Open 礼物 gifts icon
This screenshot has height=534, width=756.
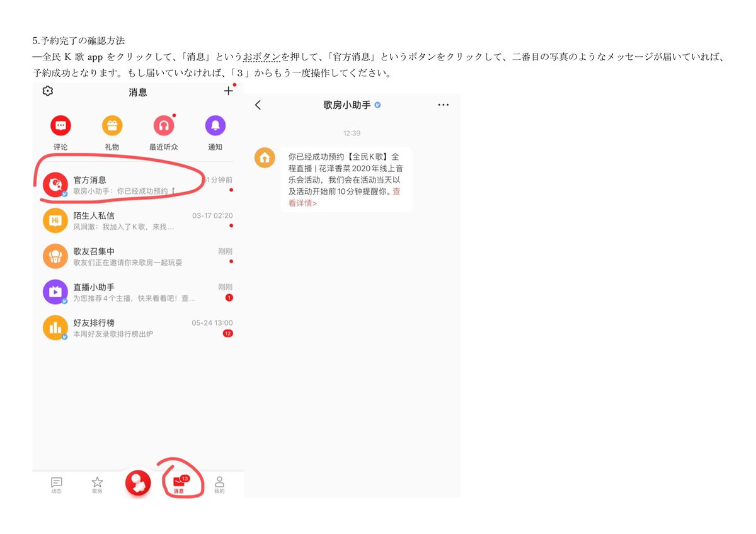click(x=112, y=126)
